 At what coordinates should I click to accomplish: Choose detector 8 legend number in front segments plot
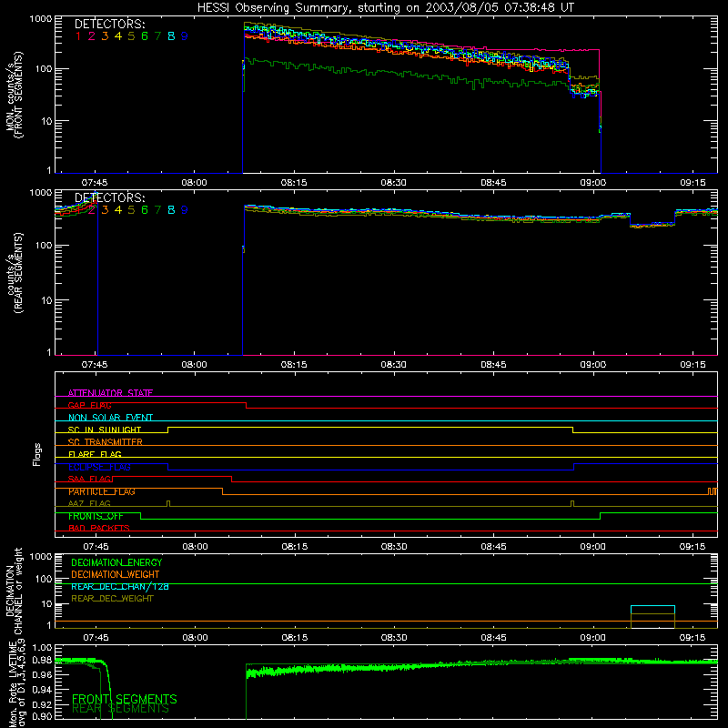coord(171,36)
